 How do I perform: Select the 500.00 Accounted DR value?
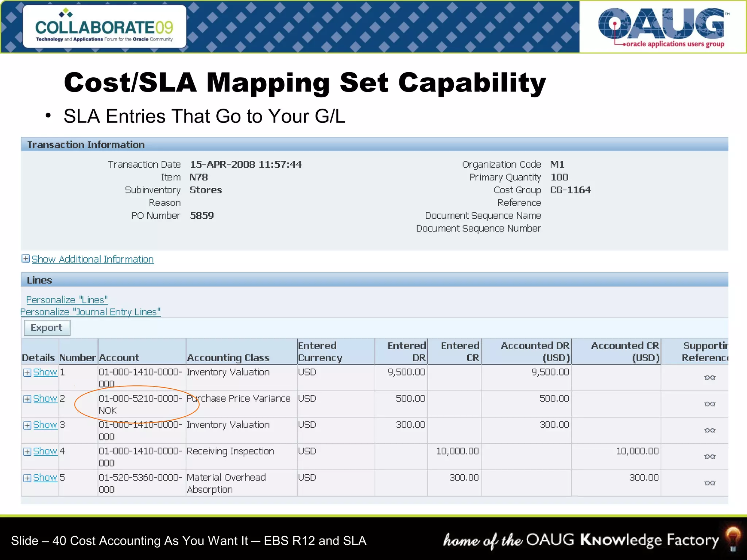point(554,398)
